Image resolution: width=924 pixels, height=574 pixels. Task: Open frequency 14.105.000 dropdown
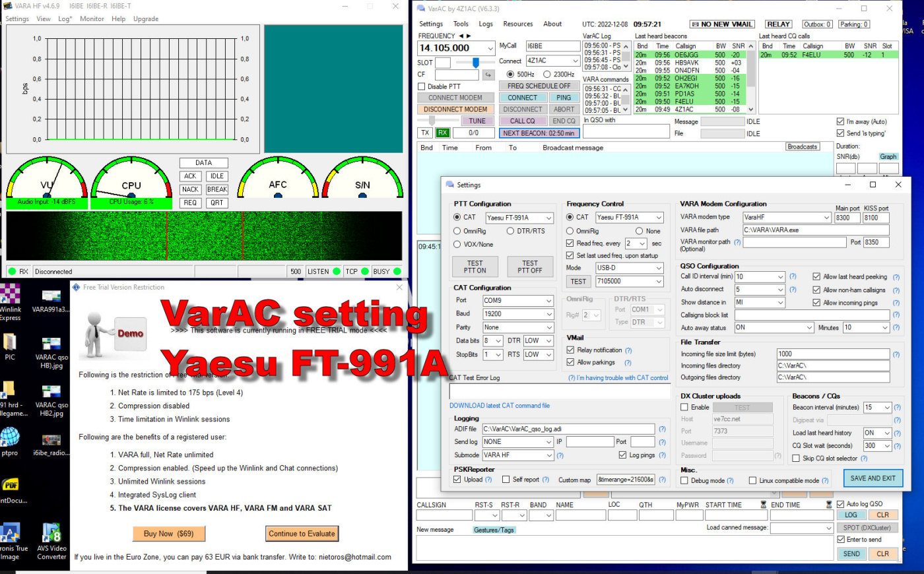456,48
